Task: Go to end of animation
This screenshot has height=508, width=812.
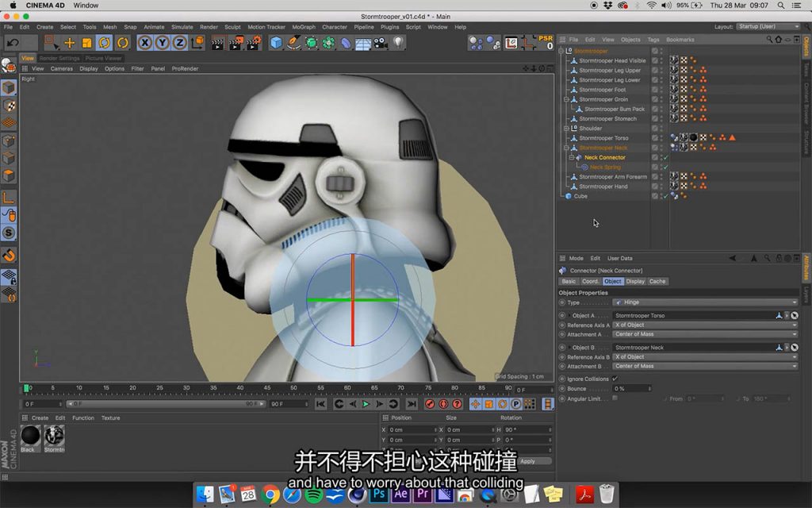Action: point(412,404)
